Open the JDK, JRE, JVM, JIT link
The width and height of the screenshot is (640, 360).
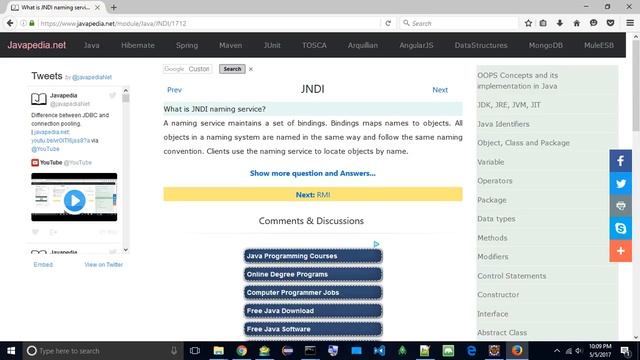509,105
